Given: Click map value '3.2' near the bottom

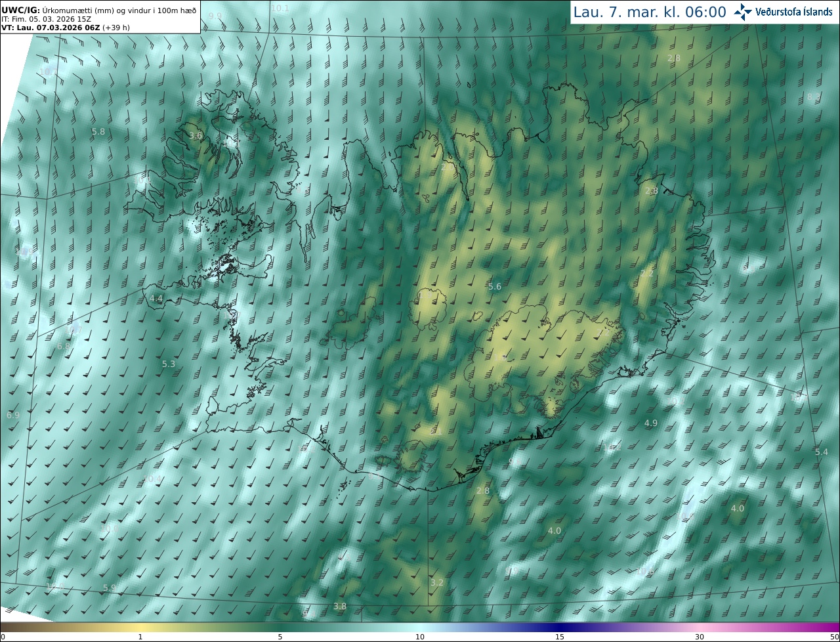Looking at the screenshot, I should coord(437,583).
